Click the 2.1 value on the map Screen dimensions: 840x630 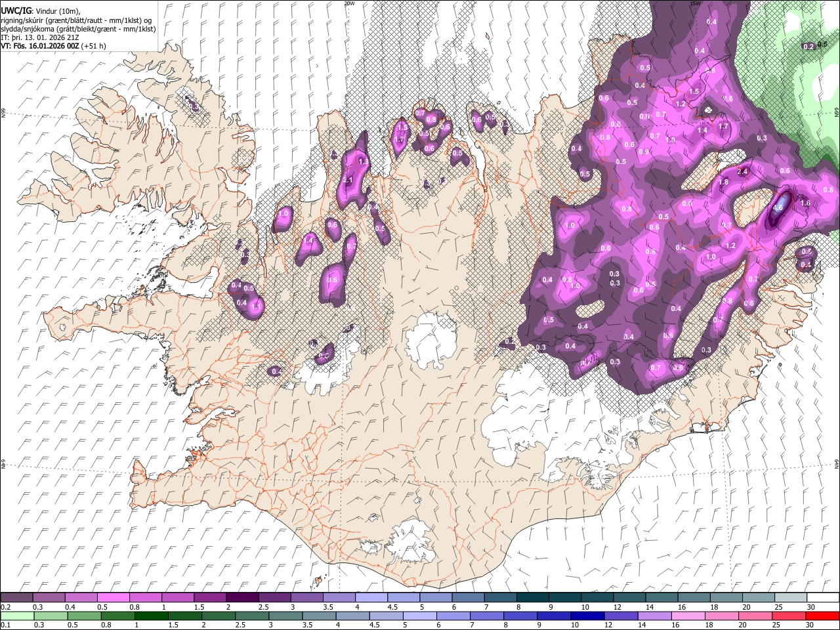point(348,180)
